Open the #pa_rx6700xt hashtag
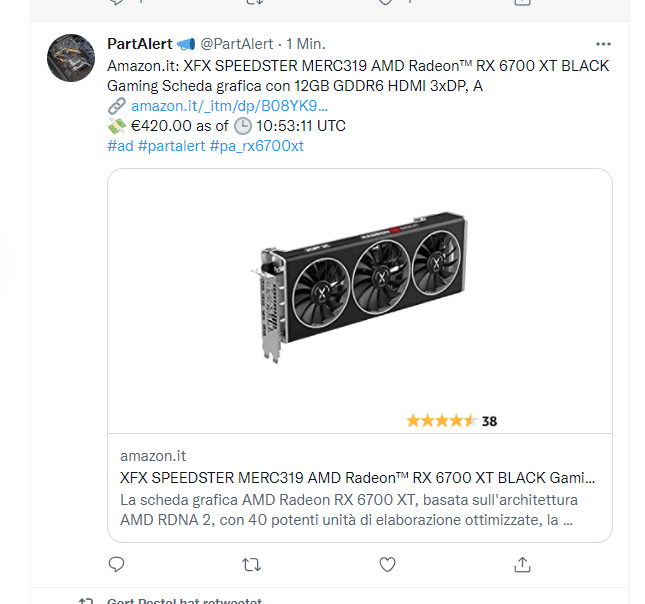 [x=257, y=146]
